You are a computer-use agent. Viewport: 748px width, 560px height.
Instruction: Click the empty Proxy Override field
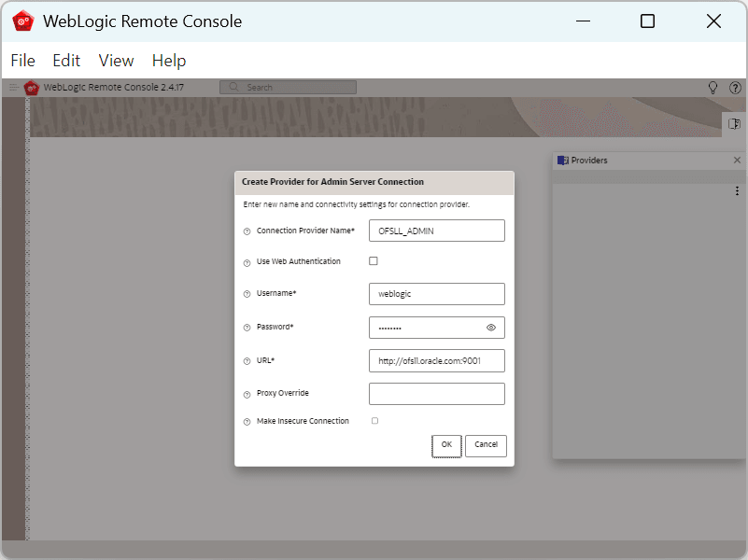click(x=436, y=394)
